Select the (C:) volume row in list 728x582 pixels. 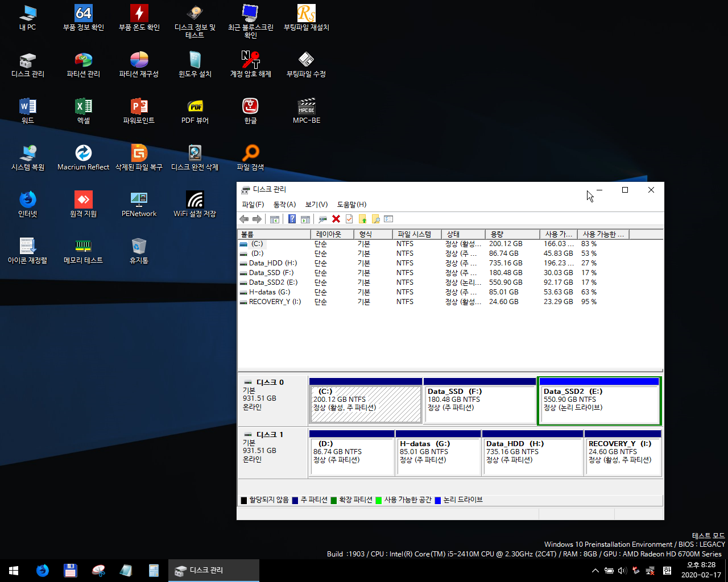pos(432,244)
